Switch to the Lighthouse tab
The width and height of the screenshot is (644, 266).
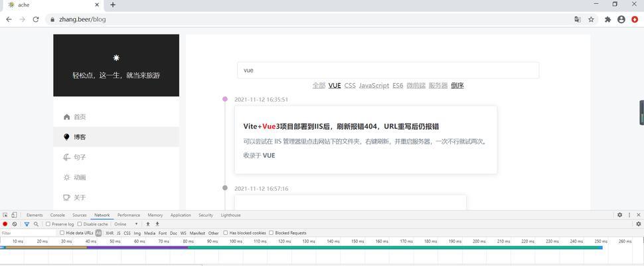click(230, 215)
